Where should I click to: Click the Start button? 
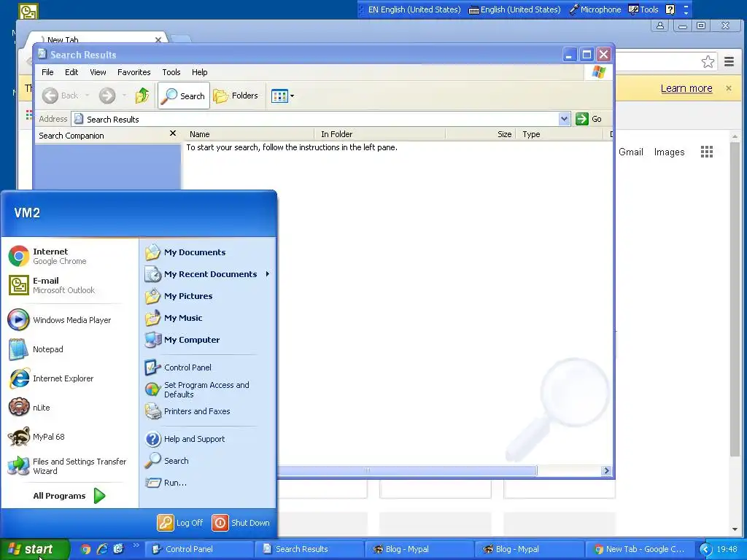(35, 549)
